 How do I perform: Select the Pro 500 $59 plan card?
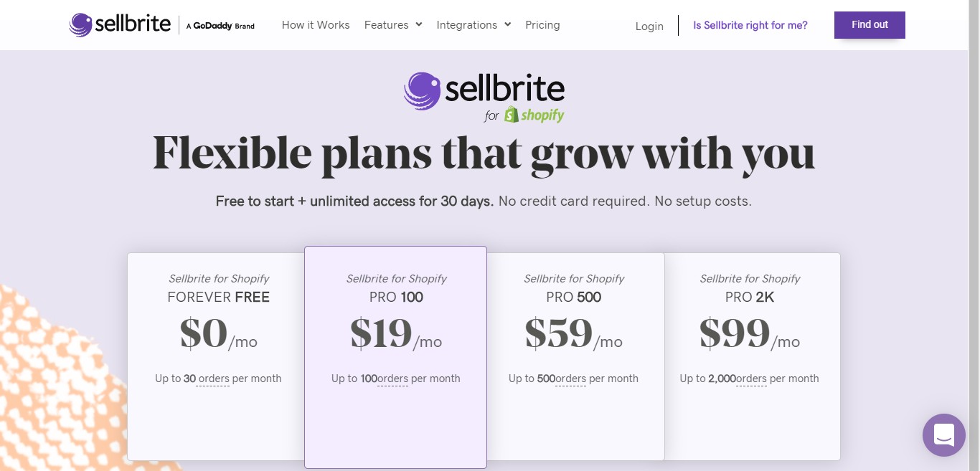[576, 356]
